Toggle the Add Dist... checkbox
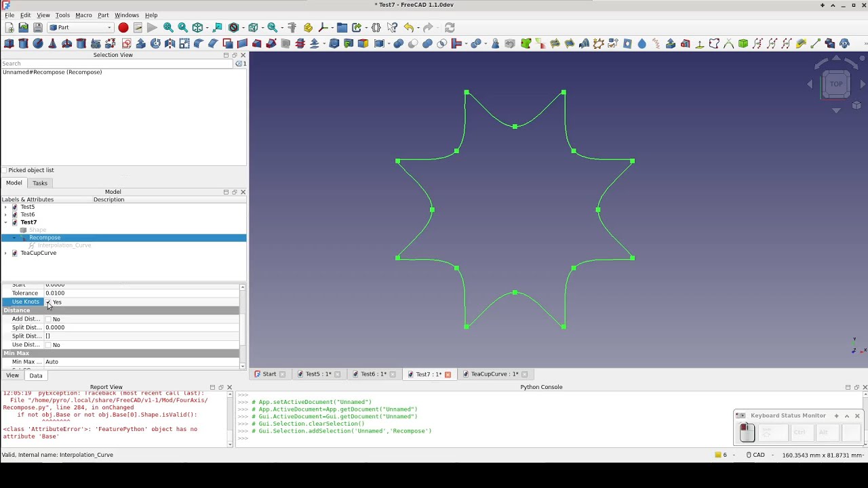 [x=48, y=319]
